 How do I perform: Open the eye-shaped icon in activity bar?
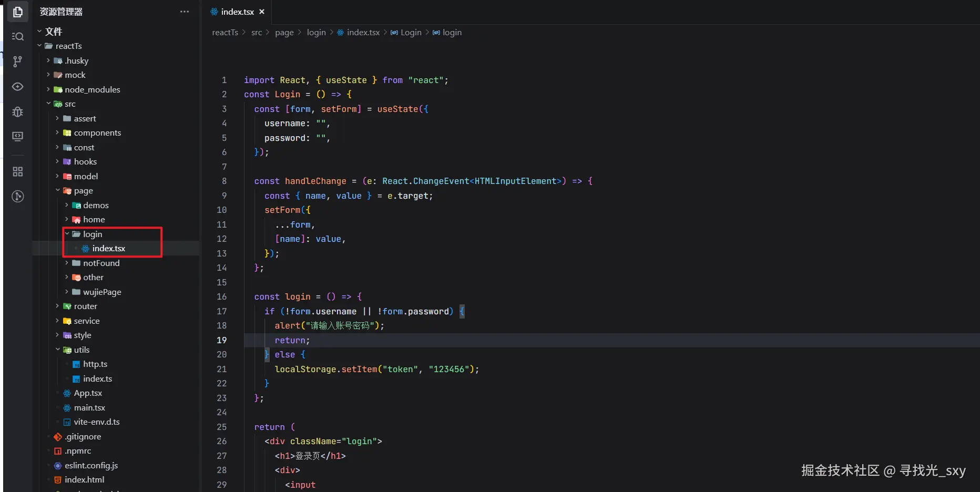pyautogui.click(x=17, y=87)
